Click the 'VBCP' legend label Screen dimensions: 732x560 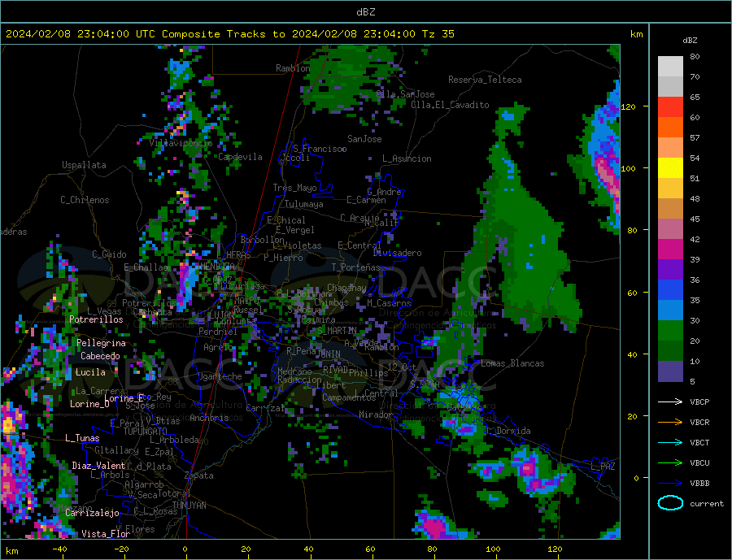[x=699, y=402]
